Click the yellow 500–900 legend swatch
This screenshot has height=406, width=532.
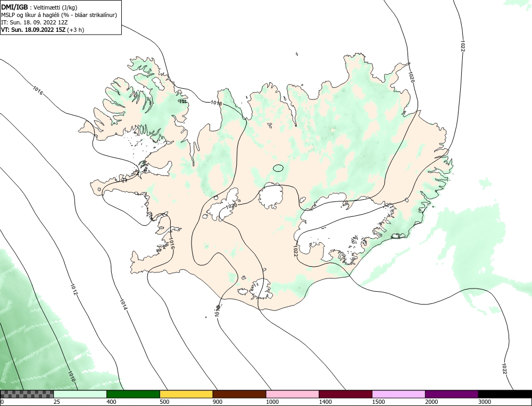[x=186, y=394]
